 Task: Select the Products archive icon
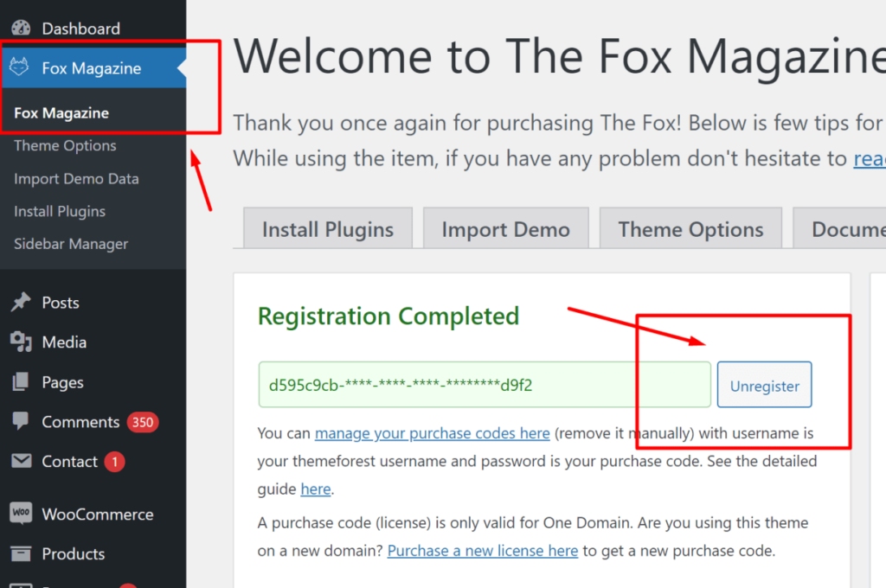click(x=21, y=553)
